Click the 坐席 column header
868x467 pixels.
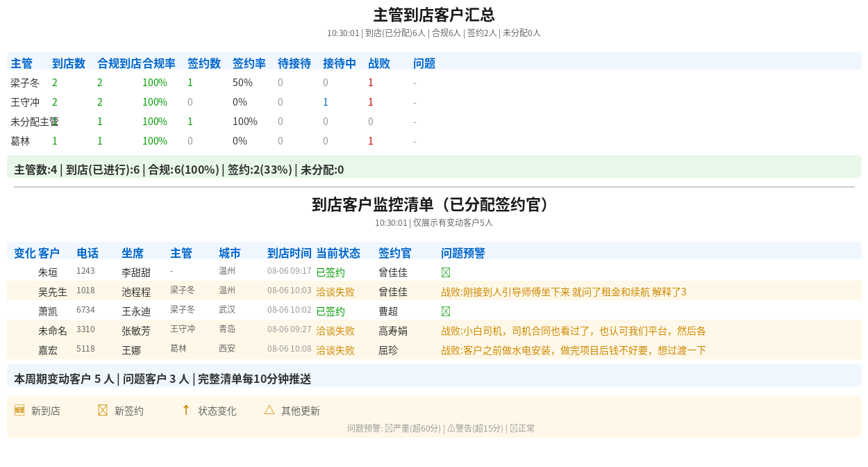[x=133, y=253]
